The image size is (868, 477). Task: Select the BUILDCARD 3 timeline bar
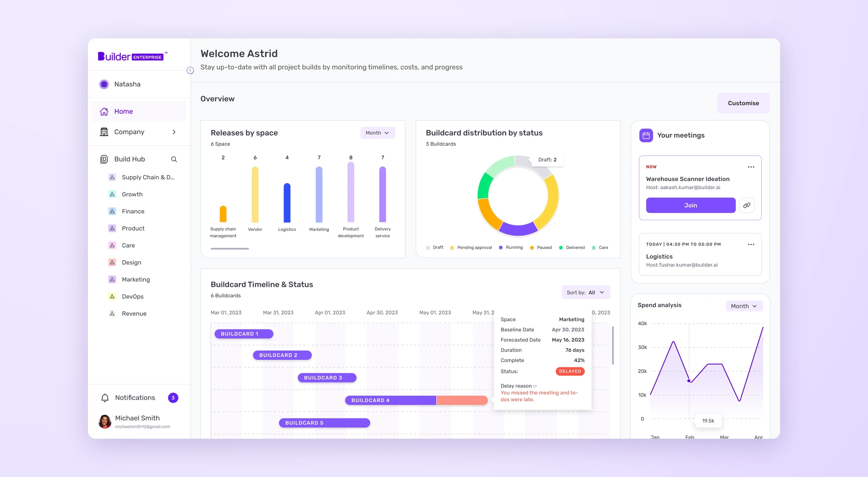[x=327, y=378]
